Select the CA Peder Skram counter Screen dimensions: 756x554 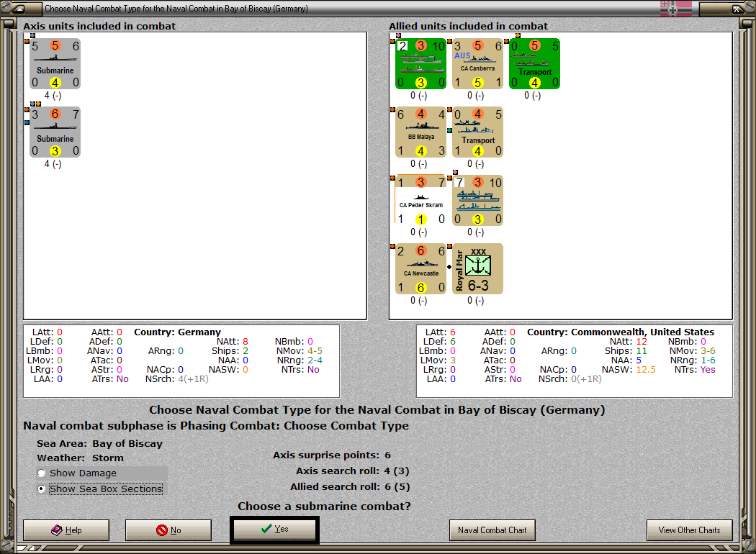click(x=420, y=201)
